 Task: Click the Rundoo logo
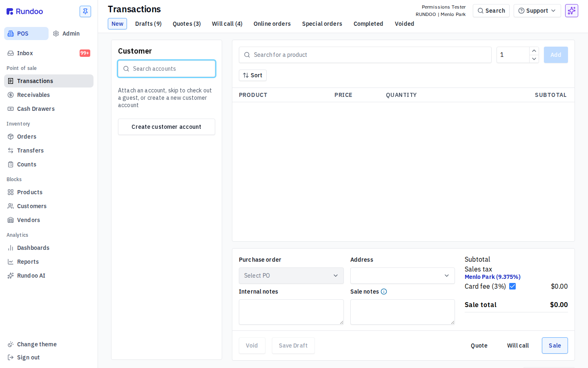[x=24, y=11]
